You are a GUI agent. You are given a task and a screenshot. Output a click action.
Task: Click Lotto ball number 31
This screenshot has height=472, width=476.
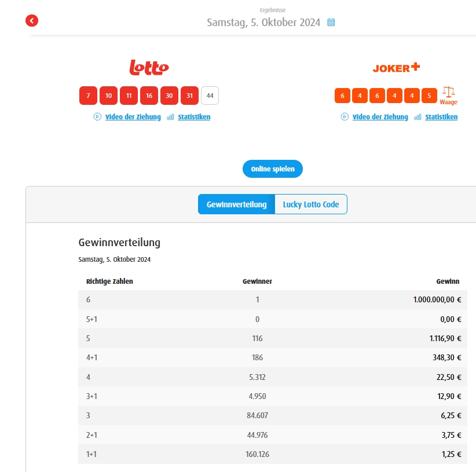189,96
